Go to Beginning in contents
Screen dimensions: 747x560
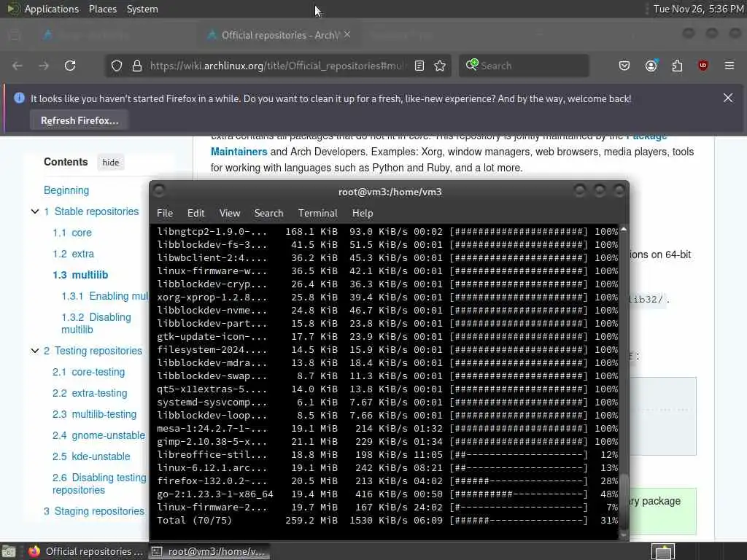(66, 190)
